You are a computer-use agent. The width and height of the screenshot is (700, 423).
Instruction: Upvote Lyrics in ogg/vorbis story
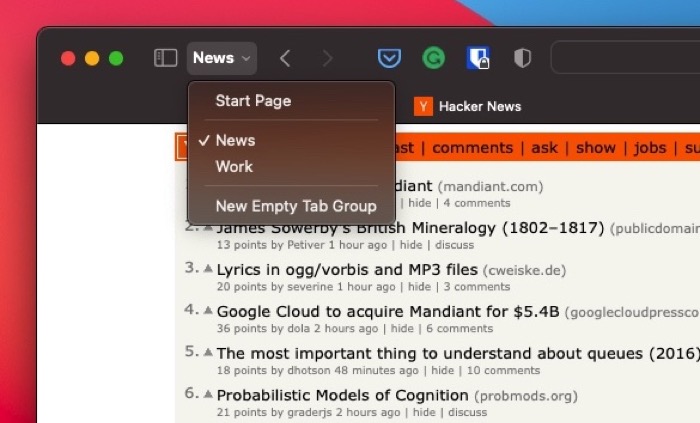(x=208, y=268)
